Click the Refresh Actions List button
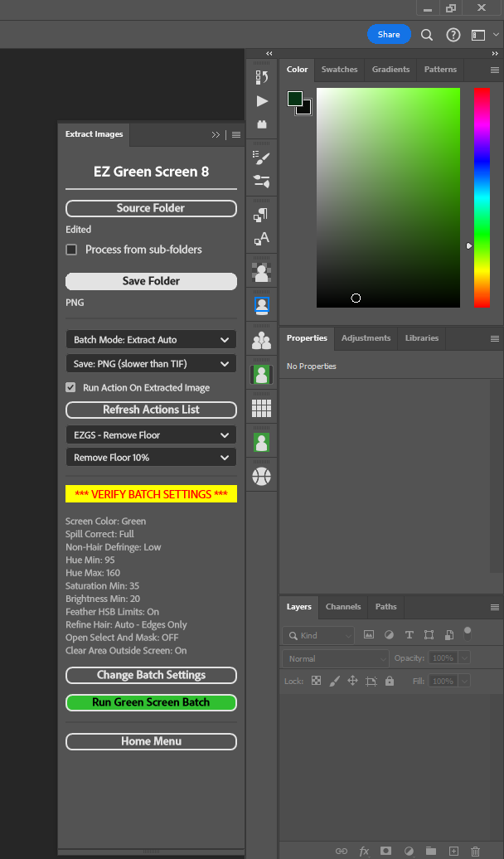 tap(151, 410)
